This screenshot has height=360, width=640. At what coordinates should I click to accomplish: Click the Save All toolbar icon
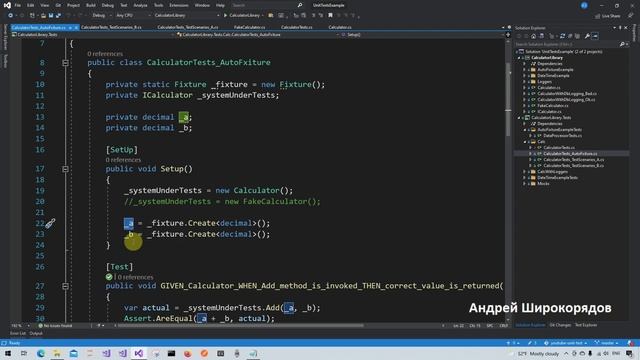[58, 16]
